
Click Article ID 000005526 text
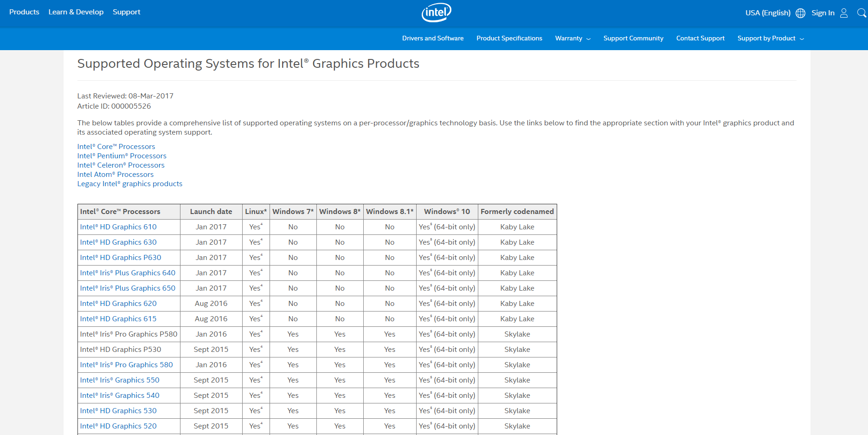pyautogui.click(x=114, y=106)
